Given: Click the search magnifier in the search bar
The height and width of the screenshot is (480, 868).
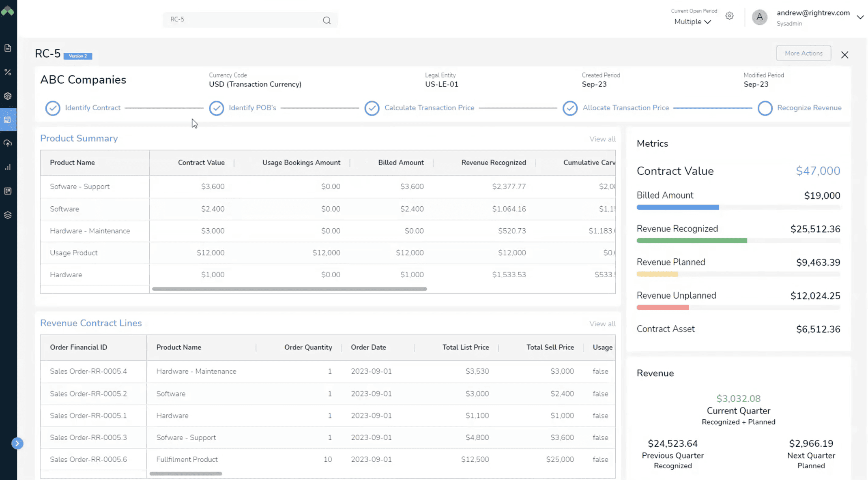Looking at the screenshot, I should coord(327,20).
